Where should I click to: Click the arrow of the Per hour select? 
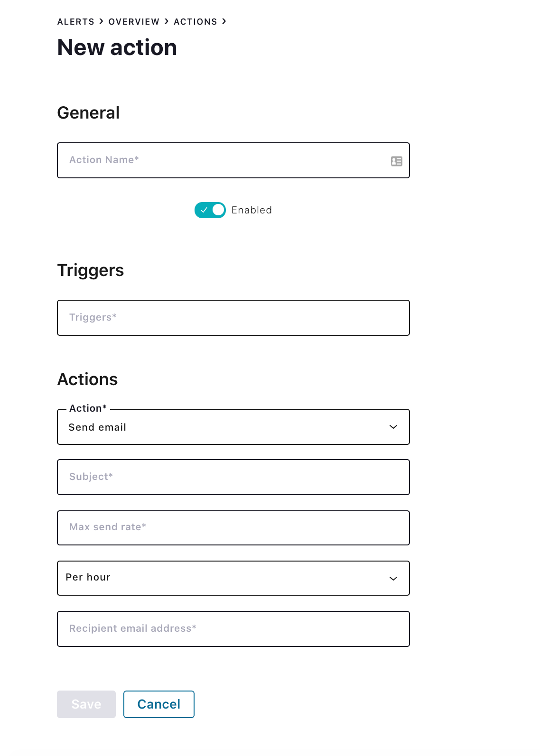coord(393,579)
